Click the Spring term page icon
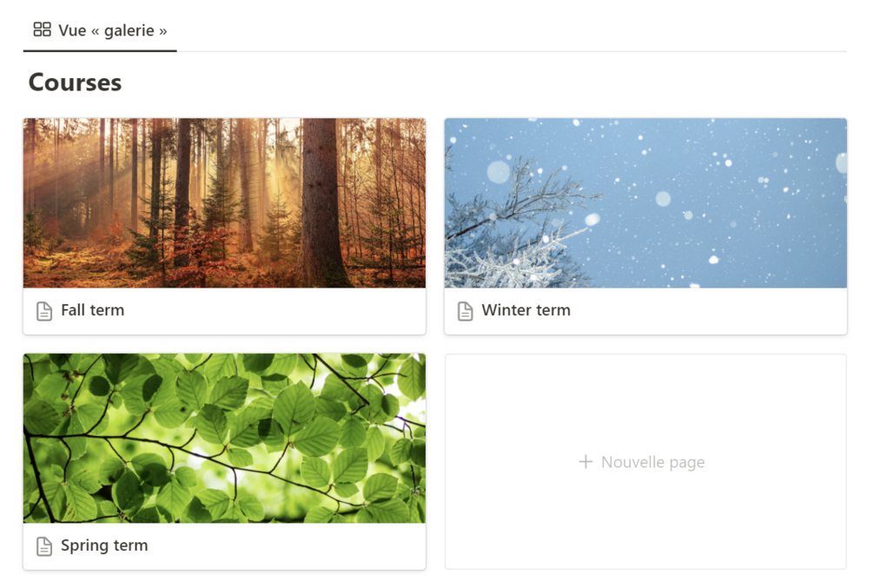 (44, 547)
